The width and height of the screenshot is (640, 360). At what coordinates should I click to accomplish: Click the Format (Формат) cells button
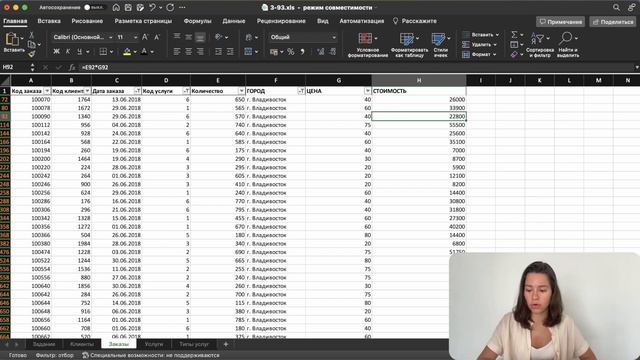point(479,54)
